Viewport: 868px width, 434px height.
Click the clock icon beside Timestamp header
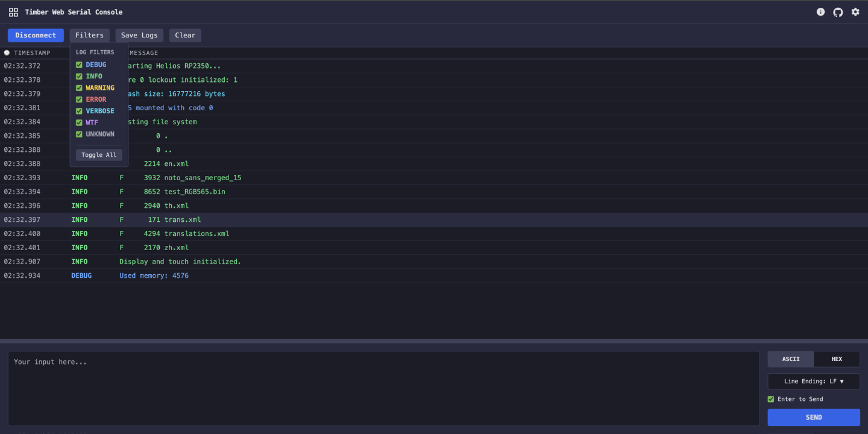click(7, 53)
